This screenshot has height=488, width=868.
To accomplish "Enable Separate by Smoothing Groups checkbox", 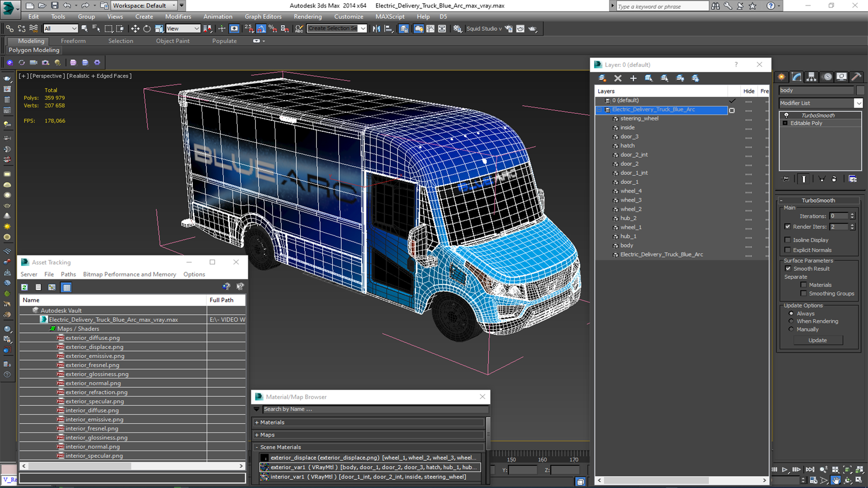I will click(x=803, y=293).
